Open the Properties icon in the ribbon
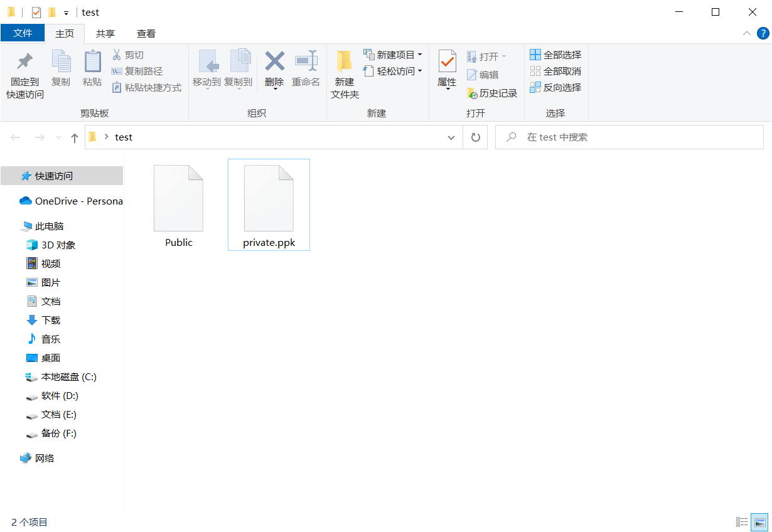Screen dimensions: 772x532 [447, 62]
